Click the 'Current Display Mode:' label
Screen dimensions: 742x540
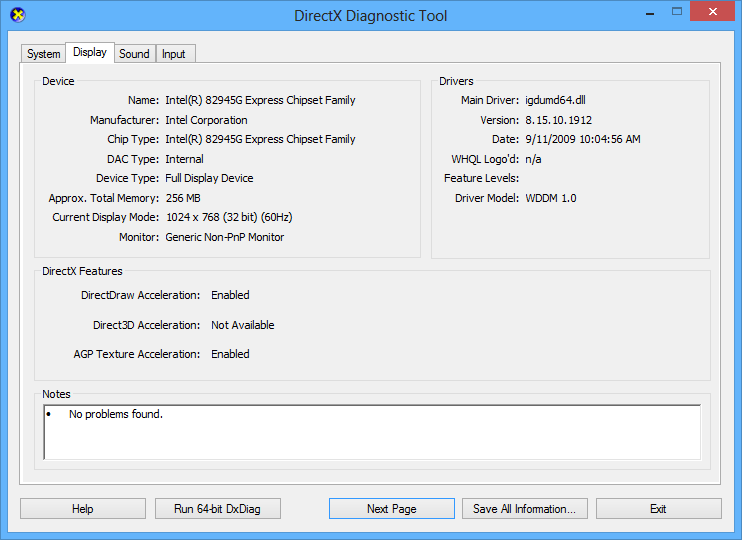point(106,217)
